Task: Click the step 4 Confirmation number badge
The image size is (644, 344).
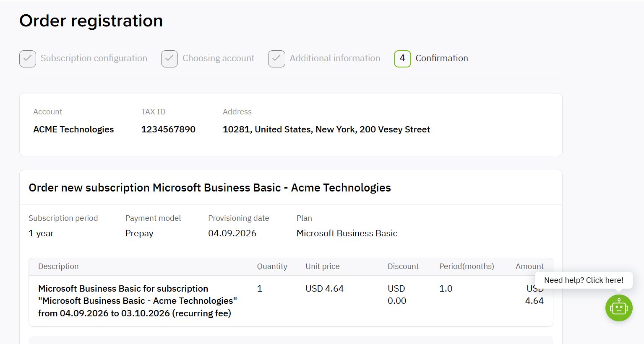Action: (402, 59)
